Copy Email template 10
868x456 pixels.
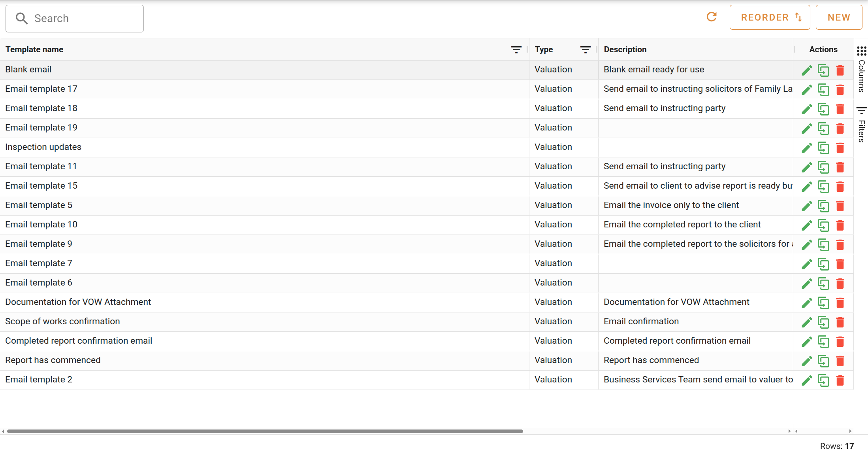(x=823, y=225)
